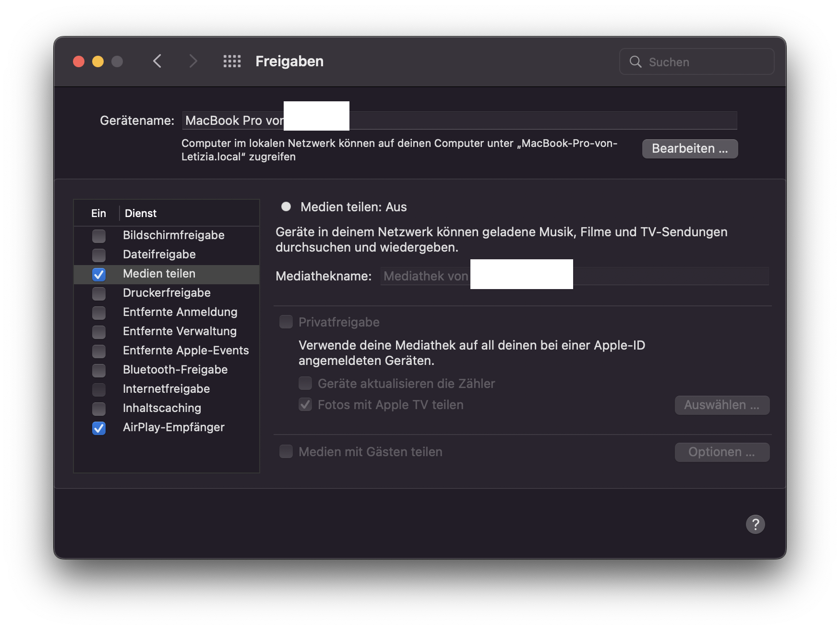The image size is (840, 630).
Task: Select Inhaltscaching in the service list
Action: pos(162,408)
